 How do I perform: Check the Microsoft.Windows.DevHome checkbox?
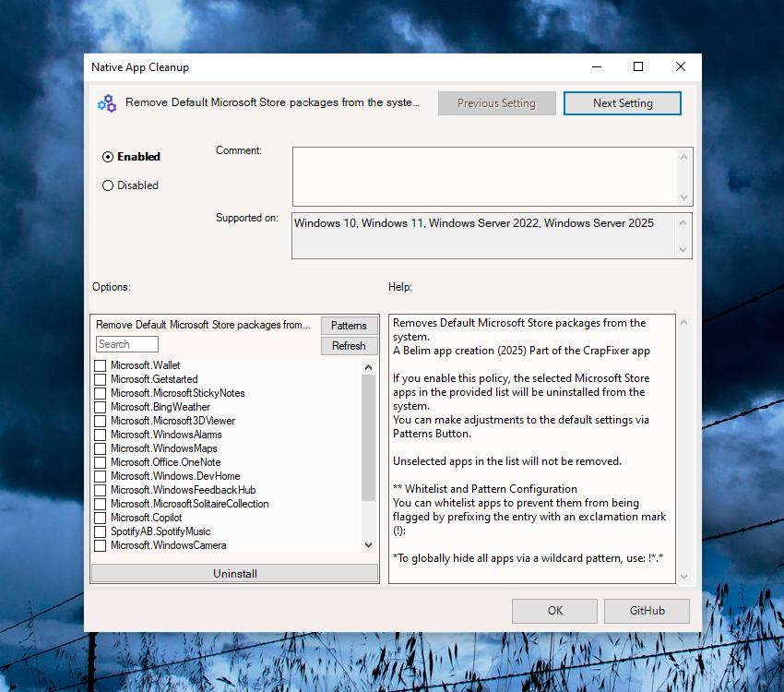pyautogui.click(x=100, y=476)
